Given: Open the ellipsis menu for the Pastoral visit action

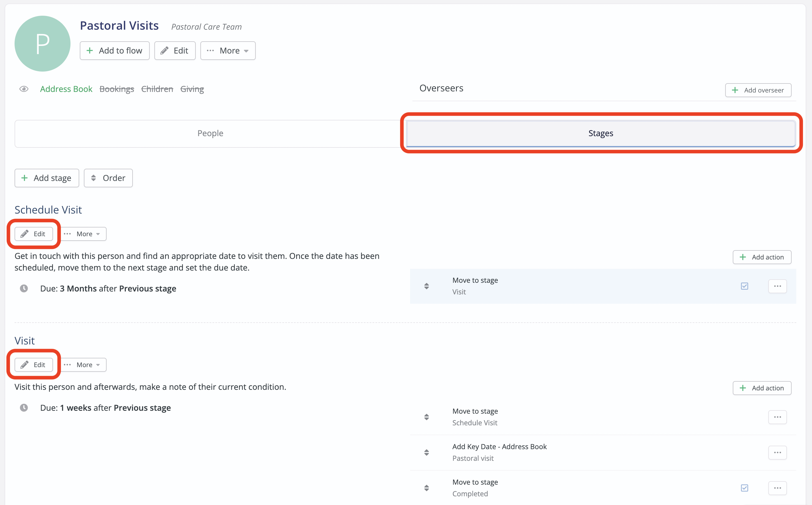Looking at the screenshot, I should [777, 453].
